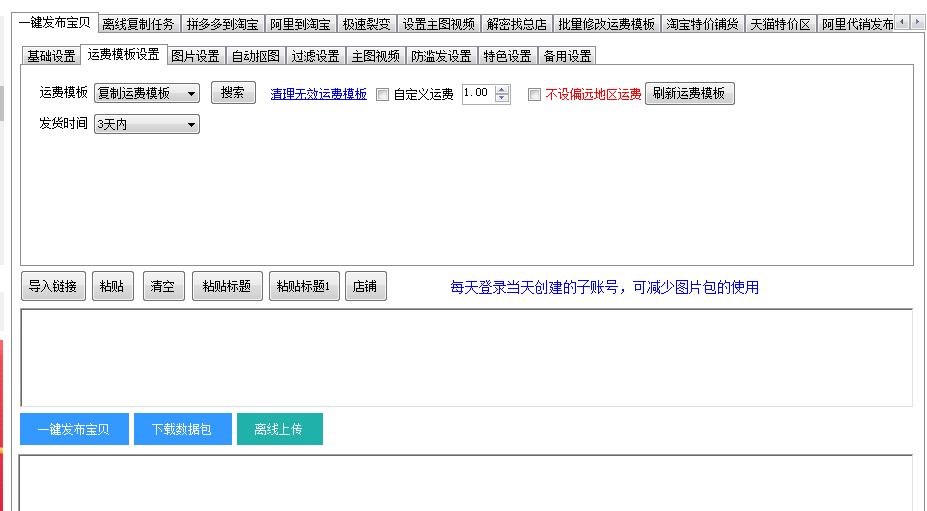Switch to the 过滤设置 sub-tab
Viewport: 927px width, 511px height.
click(316, 56)
